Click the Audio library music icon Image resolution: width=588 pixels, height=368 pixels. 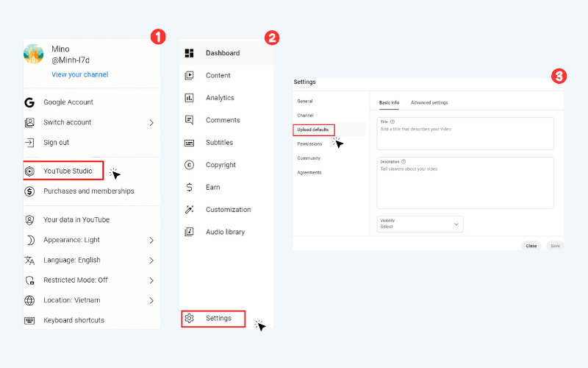[190, 232]
